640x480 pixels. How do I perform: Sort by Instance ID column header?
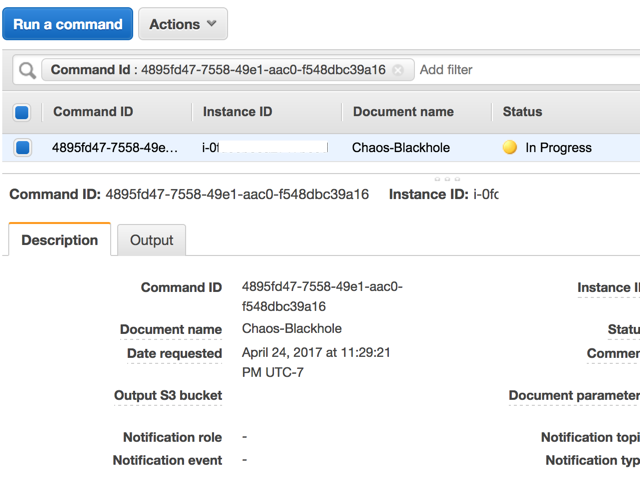click(x=237, y=112)
